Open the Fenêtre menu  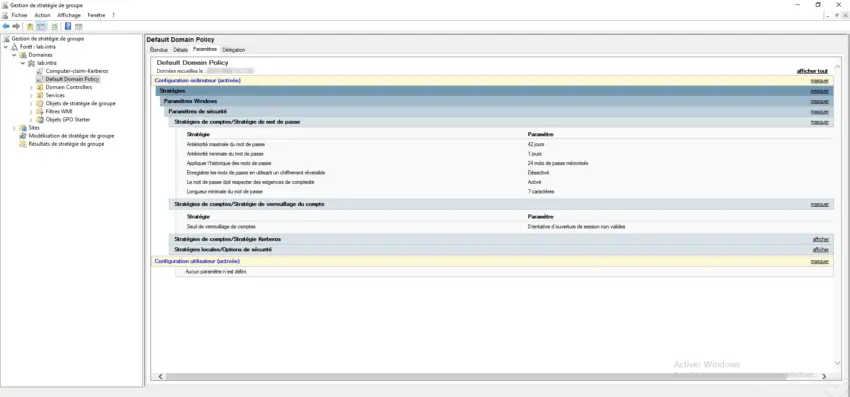tap(96, 15)
